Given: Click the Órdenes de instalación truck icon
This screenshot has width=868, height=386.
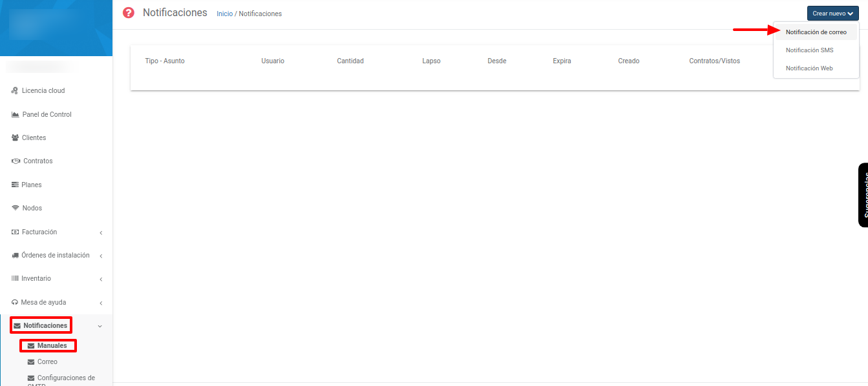Looking at the screenshot, I should [x=16, y=255].
